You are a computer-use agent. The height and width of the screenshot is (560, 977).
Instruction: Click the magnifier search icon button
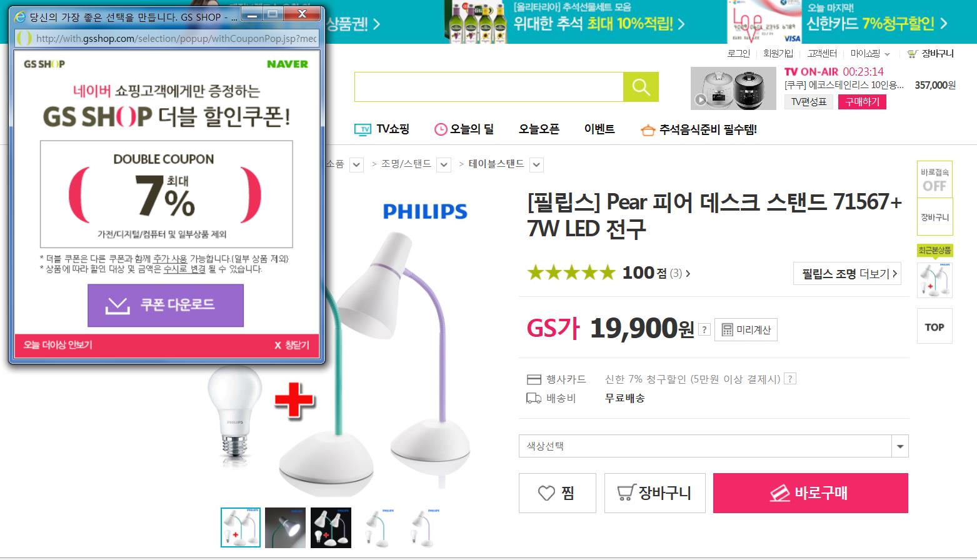(x=641, y=87)
